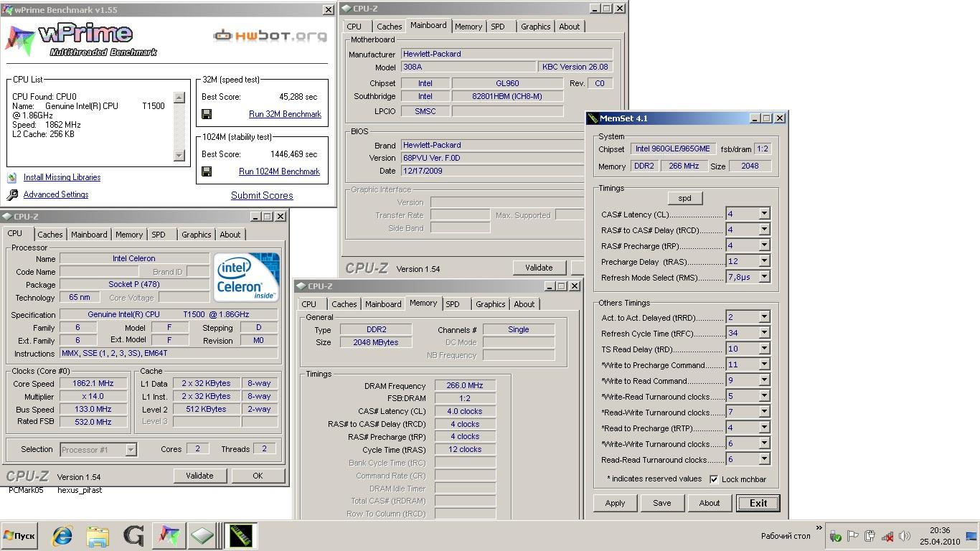Click the Install Missing Libraries link
The image size is (980, 551).
[62, 177]
